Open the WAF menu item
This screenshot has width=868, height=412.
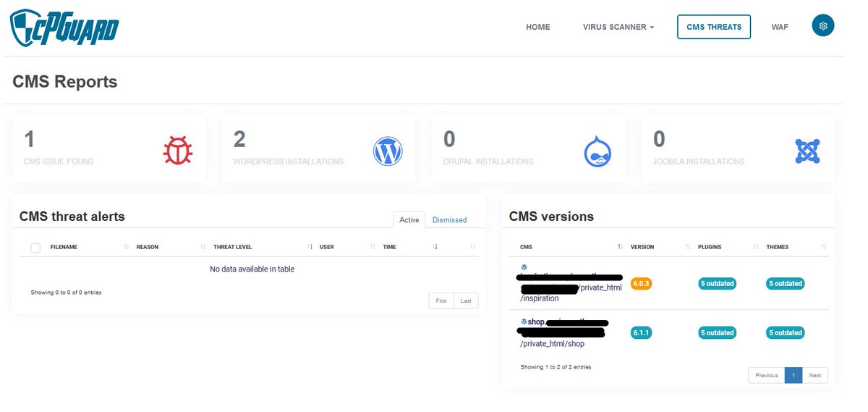780,27
